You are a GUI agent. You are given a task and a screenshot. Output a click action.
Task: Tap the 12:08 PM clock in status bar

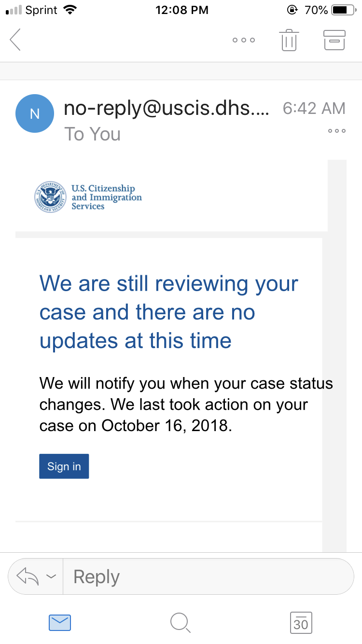181,10
